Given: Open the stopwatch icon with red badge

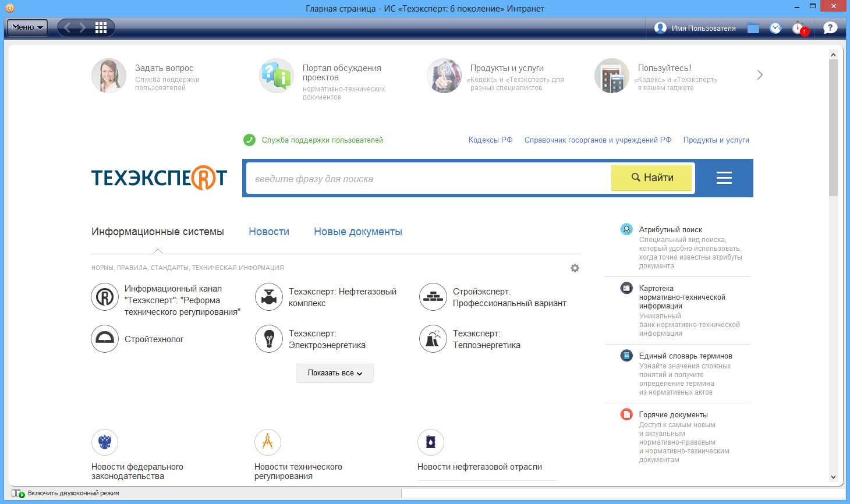Looking at the screenshot, I should coord(799,28).
